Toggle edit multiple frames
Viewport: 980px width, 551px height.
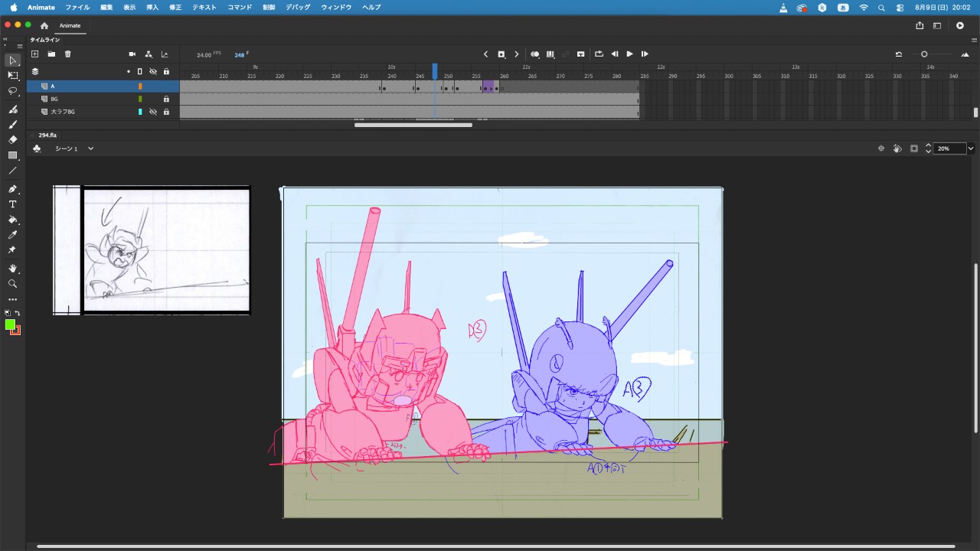click(x=550, y=54)
